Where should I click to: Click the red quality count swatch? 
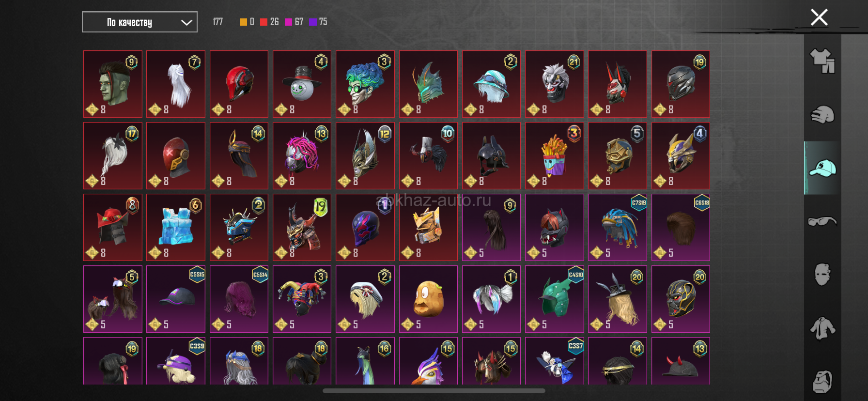tap(263, 22)
